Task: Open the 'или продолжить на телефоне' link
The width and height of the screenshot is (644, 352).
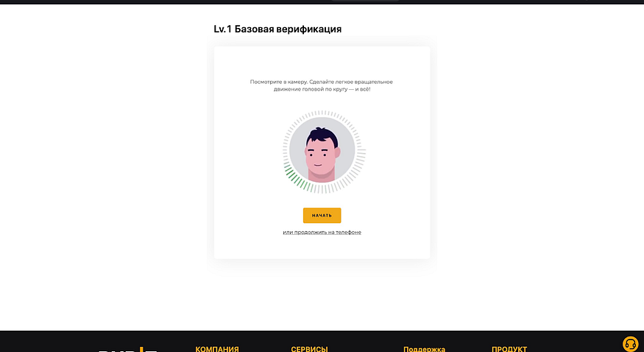Action: point(322,232)
